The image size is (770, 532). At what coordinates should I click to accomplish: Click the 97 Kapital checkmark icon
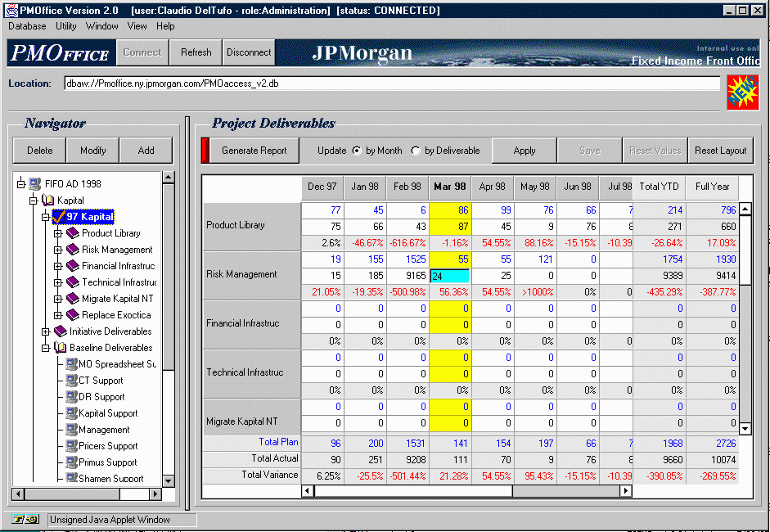point(59,217)
